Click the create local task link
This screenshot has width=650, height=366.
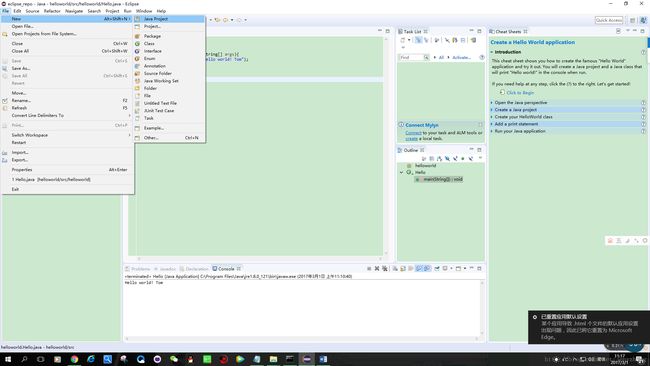click(411, 138)
